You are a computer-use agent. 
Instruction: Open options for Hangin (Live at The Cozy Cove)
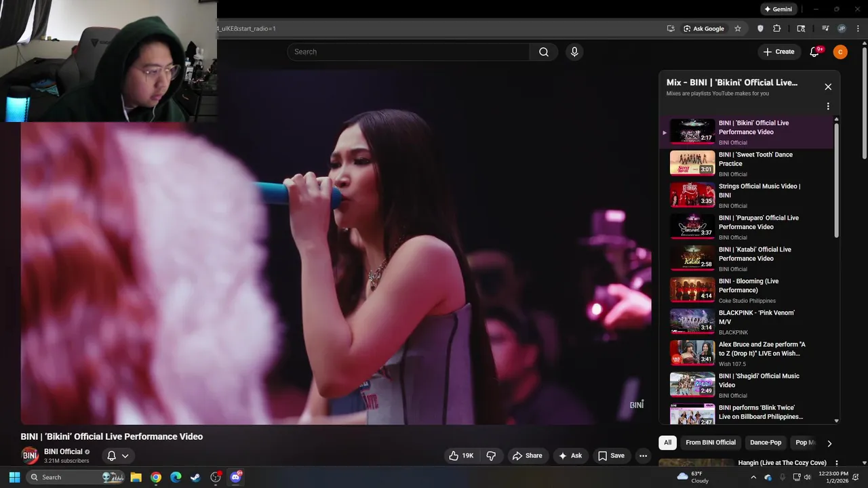[x=836, y=464]
